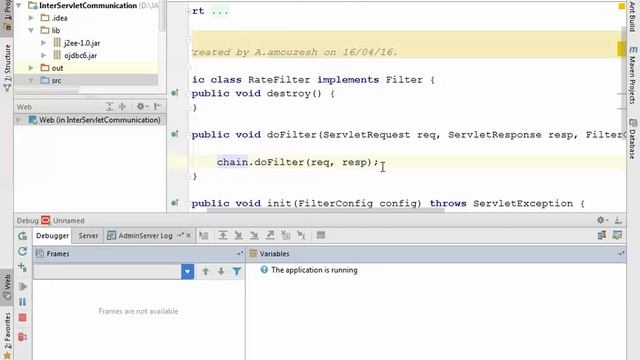Image resolution: width=640 pixels, height=360 pixels.
Task: Switch to the Debugger tab
Action: [52, 236]
